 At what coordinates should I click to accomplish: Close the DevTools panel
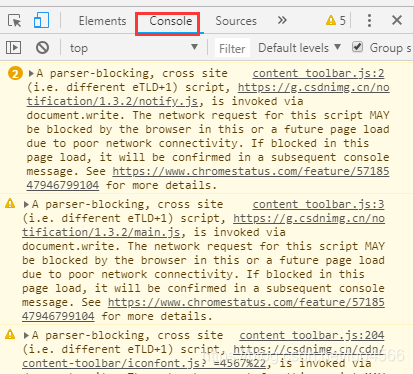pyautogui.click(x=397, y=20)
